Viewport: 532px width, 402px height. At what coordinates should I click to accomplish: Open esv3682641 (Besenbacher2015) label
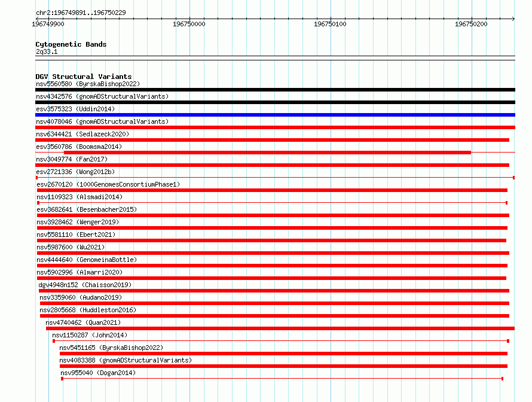click(87, 209)
